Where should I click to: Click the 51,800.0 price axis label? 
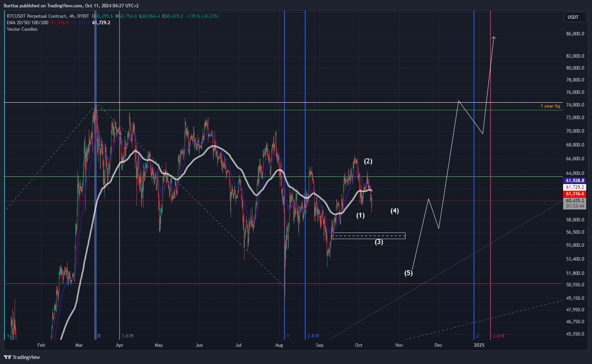coord(575,273)
